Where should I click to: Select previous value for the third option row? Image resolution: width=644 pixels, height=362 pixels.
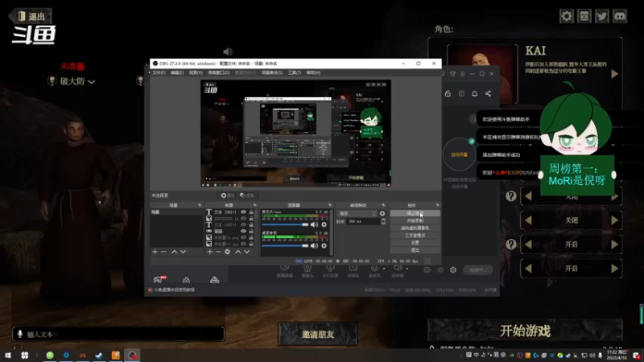click(x=529, y=245)
